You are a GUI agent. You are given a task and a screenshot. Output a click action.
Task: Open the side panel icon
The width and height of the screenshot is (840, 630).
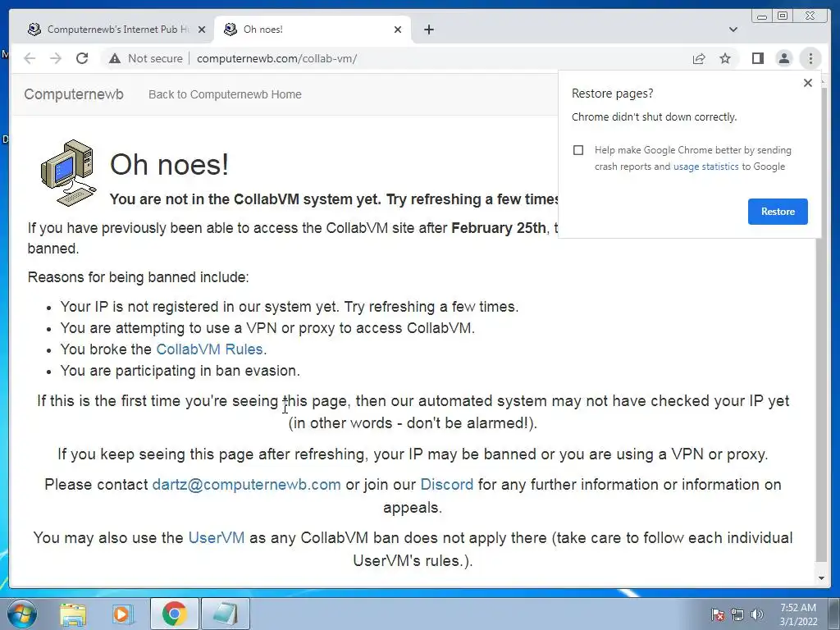[757, 58]
